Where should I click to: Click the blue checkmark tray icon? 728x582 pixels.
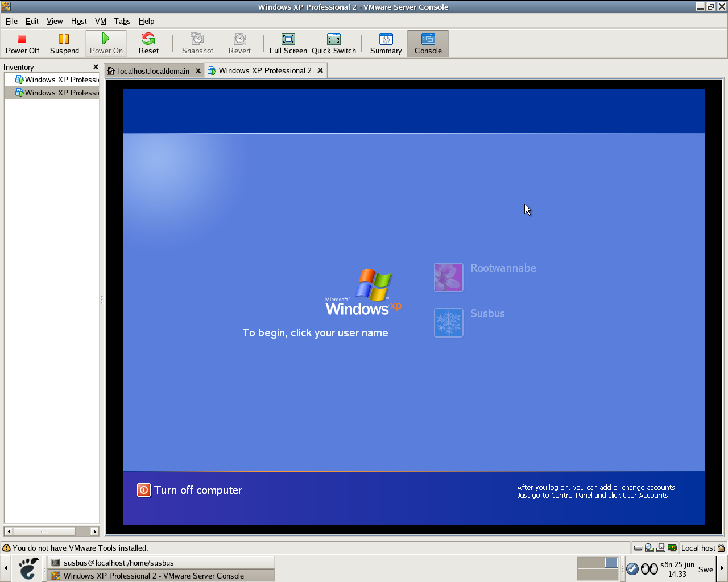click(632, 568)
